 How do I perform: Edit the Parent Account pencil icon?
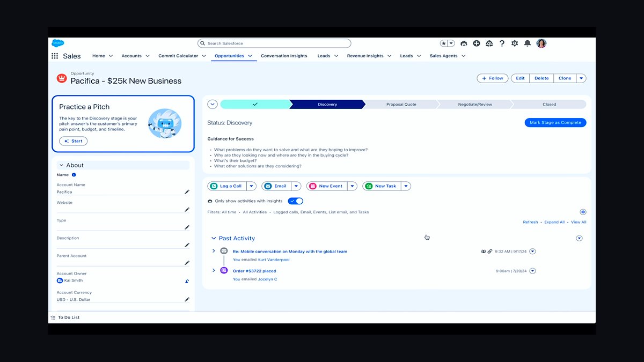pos(187,262)
